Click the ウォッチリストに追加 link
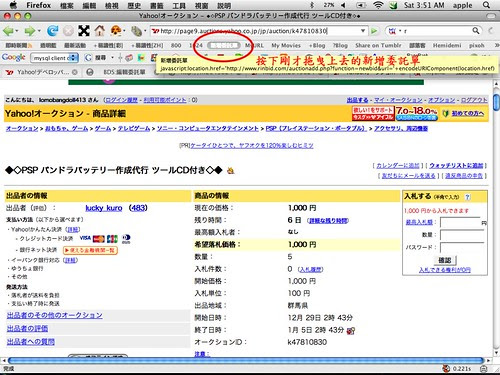The width and height of the screenshot is (500, 375). [x=456, y=165]
